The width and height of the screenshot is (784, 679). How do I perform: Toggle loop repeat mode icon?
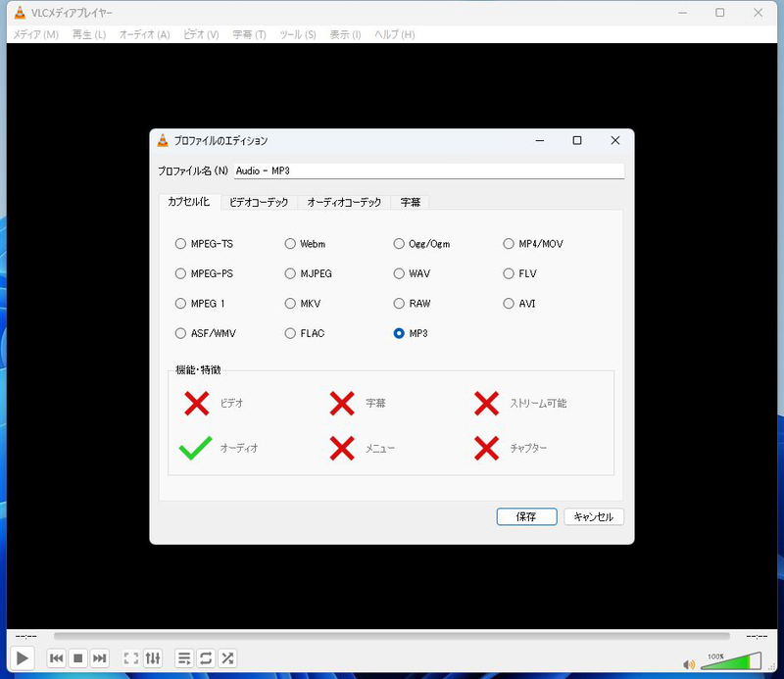pyautogui.click(x=206, y=658)
